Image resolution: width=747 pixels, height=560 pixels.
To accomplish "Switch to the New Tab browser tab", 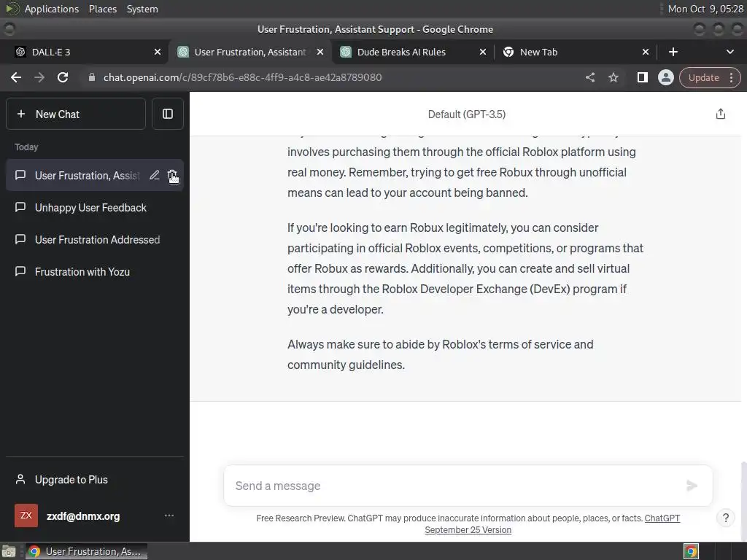I will (569, 52).
